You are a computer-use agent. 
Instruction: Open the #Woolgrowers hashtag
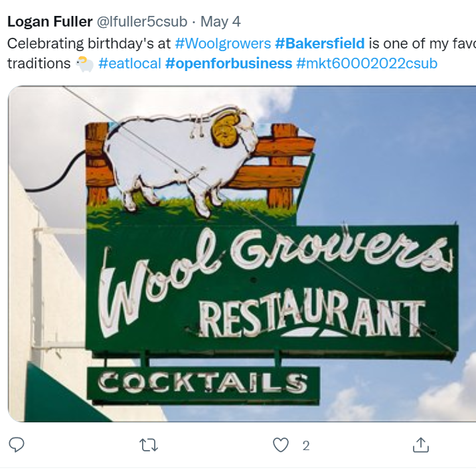(222, 44)
